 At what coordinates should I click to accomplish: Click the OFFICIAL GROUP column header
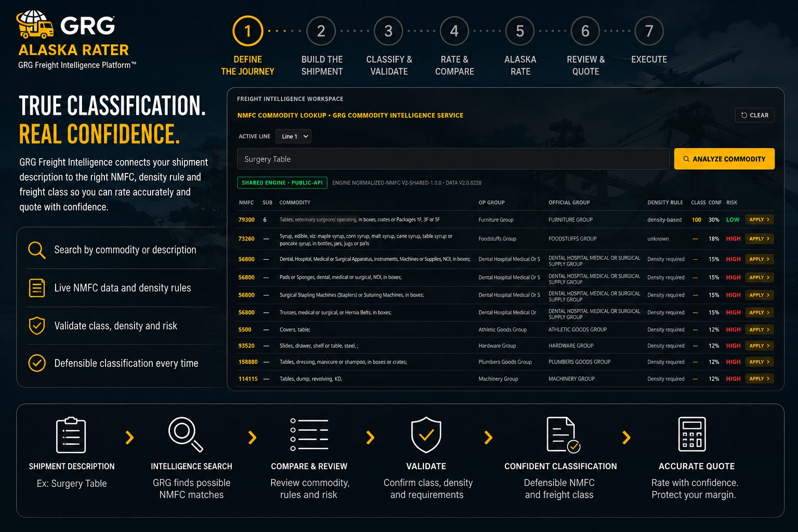pyautogui.click(x=569, y=203)
